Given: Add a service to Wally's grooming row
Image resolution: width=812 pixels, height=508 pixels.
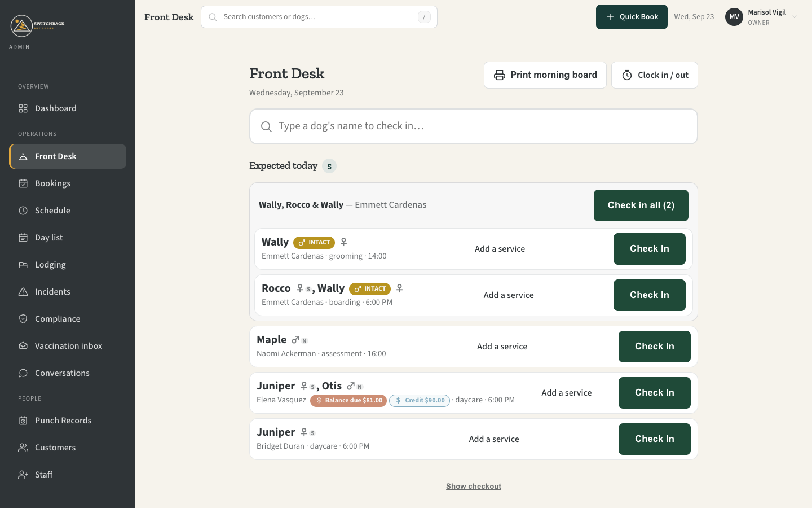Looking at the screenshot, I should pyautogui.click(x=500, y=249).
